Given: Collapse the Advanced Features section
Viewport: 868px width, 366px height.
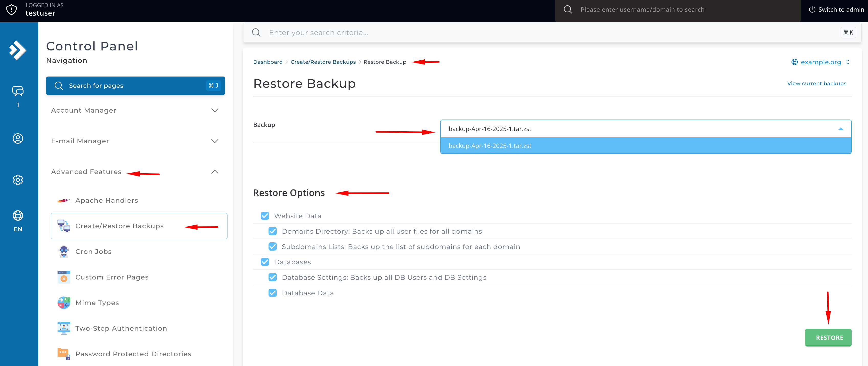Looking at the screenshot, I should tap(215, 172).
